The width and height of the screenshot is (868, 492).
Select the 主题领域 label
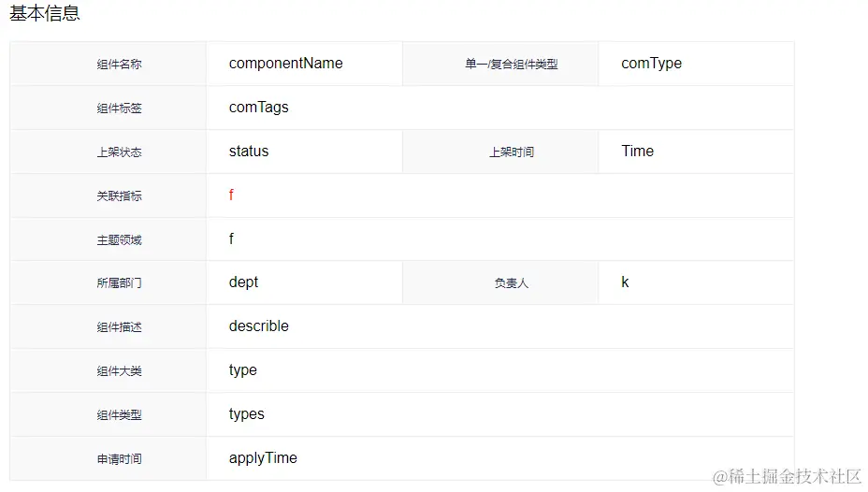(119, 239)
